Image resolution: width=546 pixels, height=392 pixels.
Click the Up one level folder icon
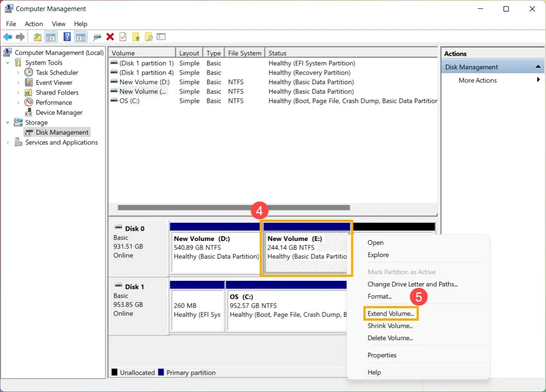click(38, 37)
